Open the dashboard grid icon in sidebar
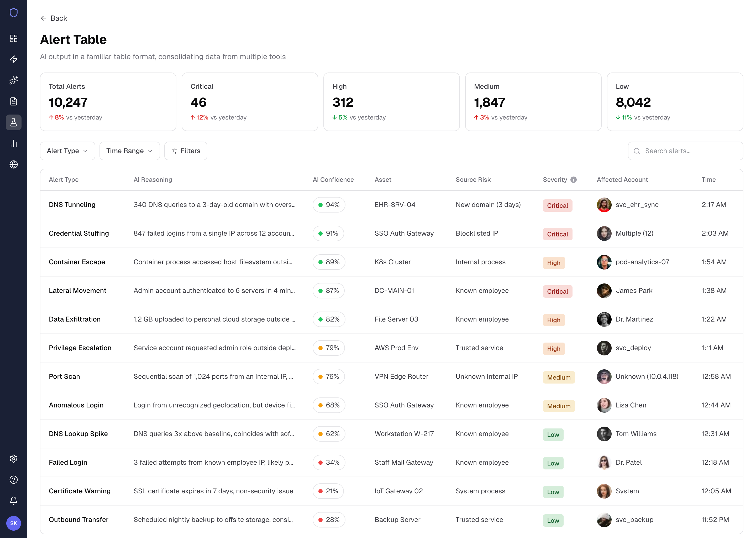The height and width of the screenshot is (538, 756). click(14, 38)
